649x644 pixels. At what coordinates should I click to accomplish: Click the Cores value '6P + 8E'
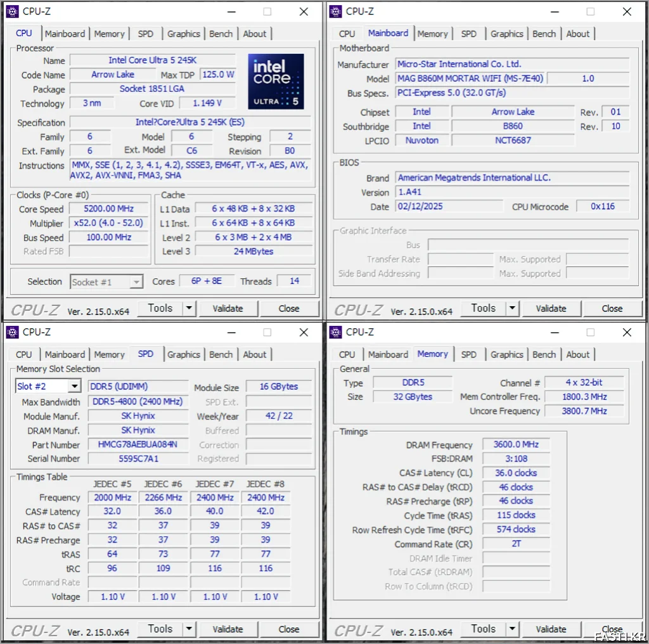click(x=207, y=281)
